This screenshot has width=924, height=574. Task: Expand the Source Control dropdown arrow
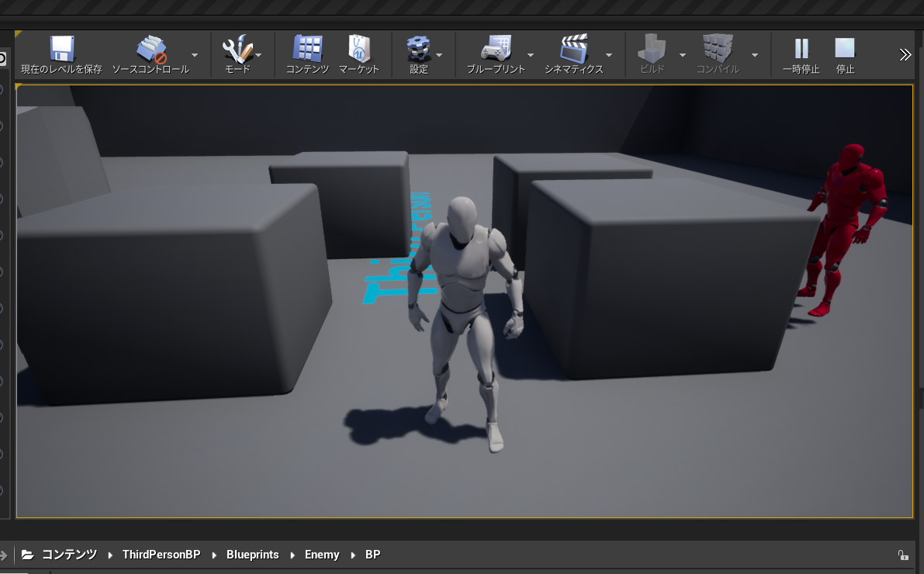(195, 55)
